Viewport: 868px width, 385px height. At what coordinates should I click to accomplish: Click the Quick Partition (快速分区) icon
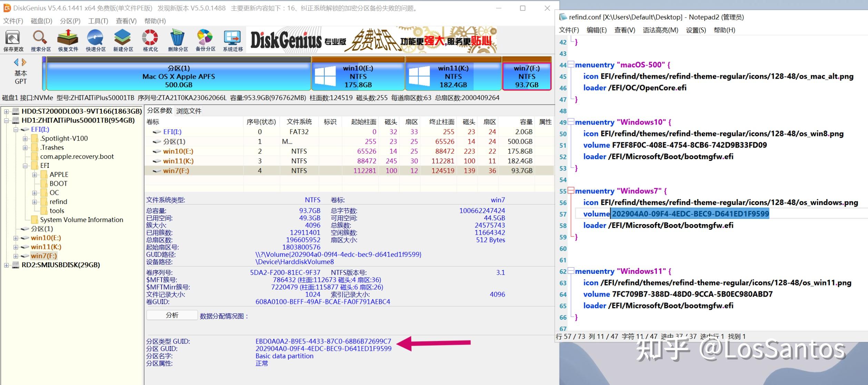pos(96,41)
